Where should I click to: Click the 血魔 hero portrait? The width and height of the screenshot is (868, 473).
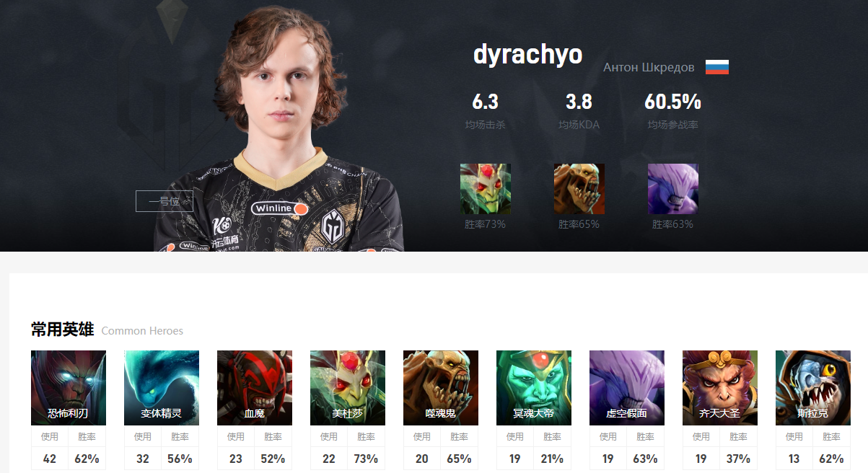pyautogui.click(x=255, y=388)
